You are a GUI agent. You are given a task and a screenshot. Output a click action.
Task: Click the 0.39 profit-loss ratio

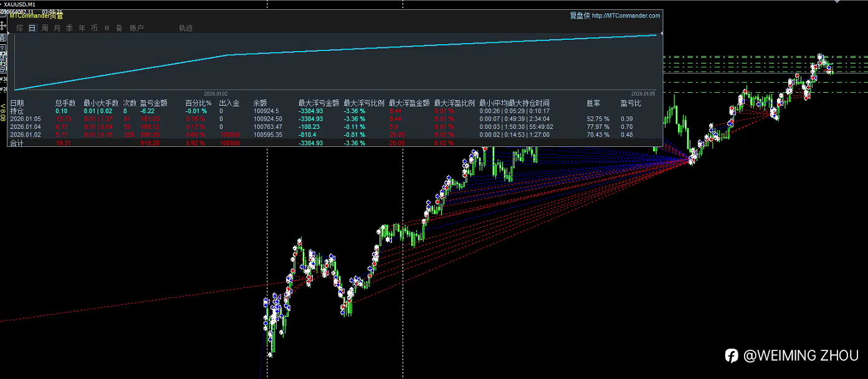[627, 119]
